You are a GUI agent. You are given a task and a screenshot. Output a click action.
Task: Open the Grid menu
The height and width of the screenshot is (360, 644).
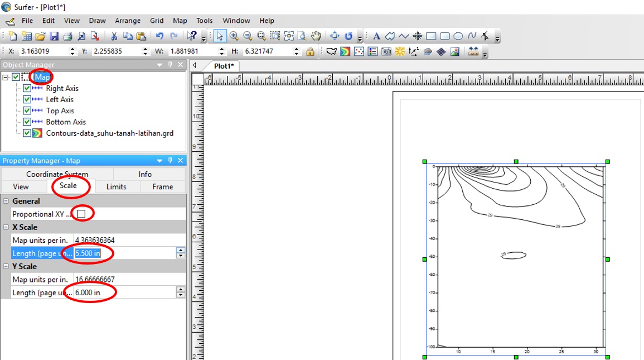coord(157,21)
